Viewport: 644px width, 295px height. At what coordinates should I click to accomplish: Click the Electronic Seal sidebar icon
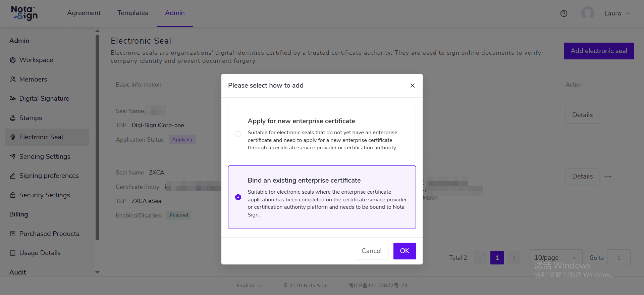(13, 137)
